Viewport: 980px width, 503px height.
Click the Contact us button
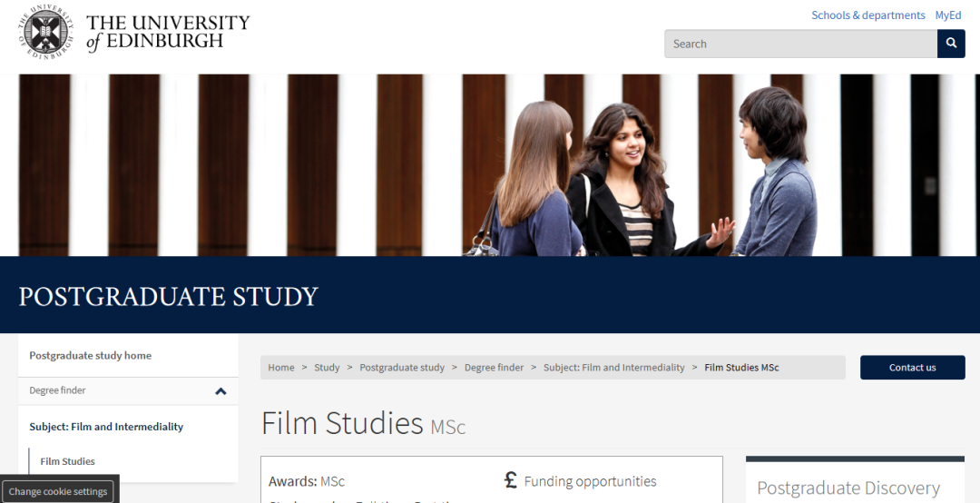[913, 367]
